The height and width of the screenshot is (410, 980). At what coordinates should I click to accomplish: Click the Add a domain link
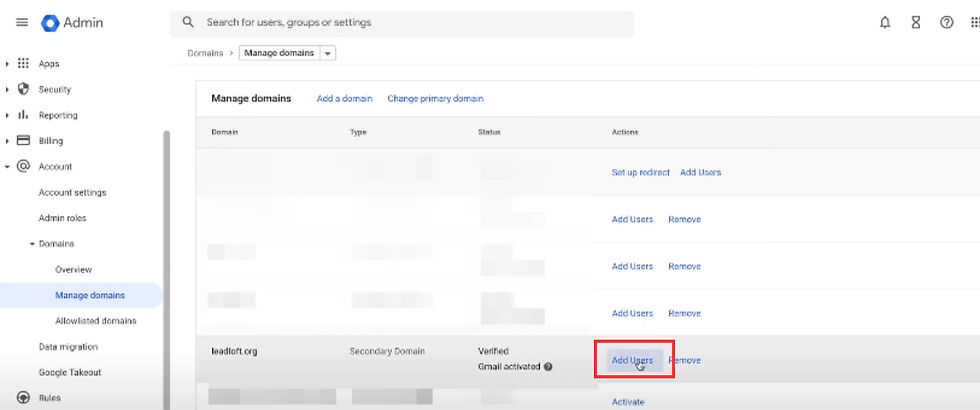click(x=344, y=99)
